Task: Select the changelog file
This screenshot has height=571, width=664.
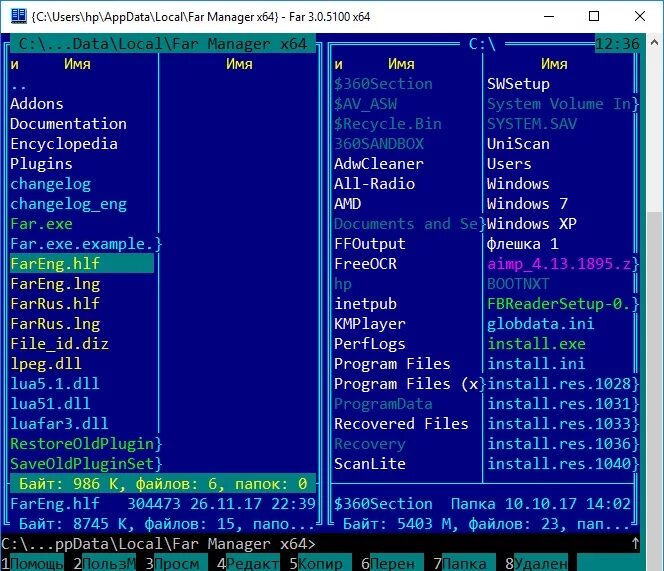Action: point(50,184)
